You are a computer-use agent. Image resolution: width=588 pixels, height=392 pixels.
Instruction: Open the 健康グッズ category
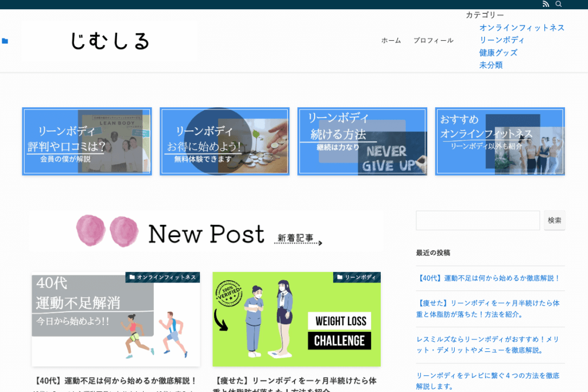click(498, 53)
